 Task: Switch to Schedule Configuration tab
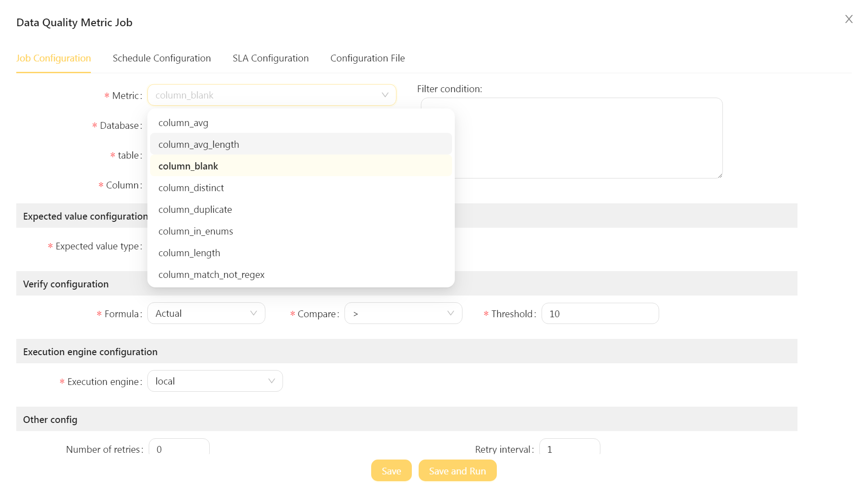point(161,58)
